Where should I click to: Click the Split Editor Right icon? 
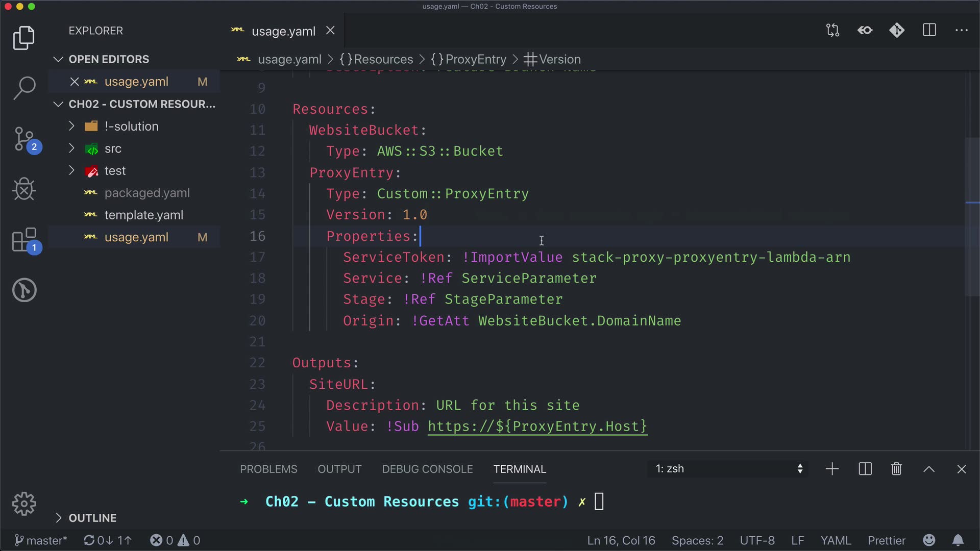coord(929,31)
